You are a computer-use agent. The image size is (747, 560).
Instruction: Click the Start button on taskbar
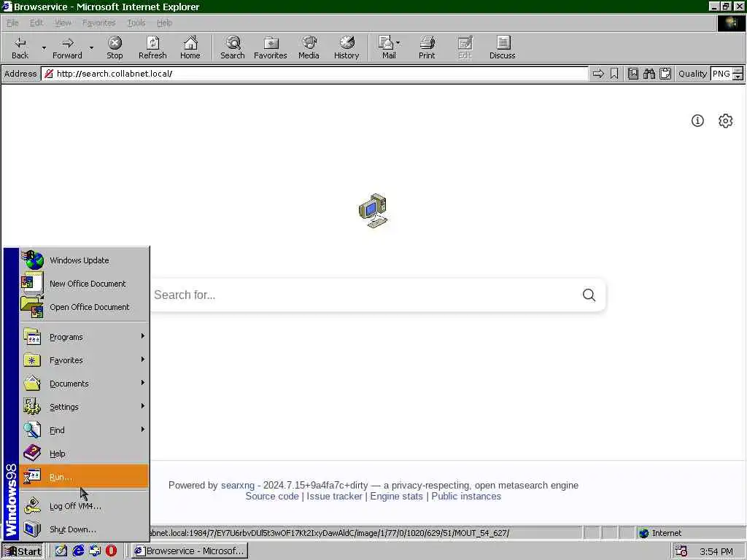(x=23, y=551)
